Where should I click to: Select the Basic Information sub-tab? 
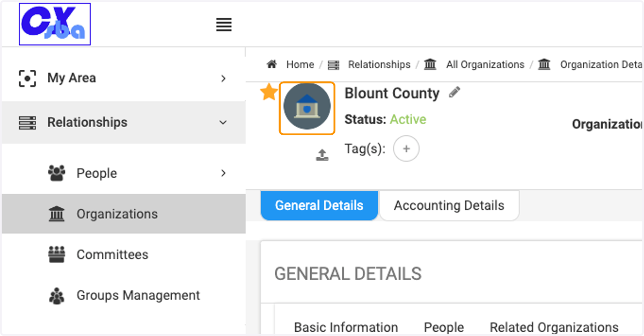(x=346, y=327)
